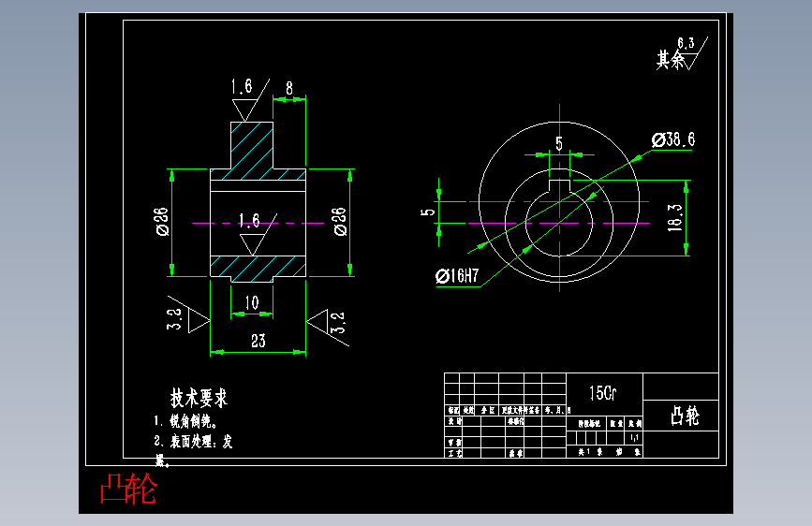Click the 1.6 roughness symbol atop section
Image resolution: width=812 pixels, height=526 pixels.
(x=250, y=99)
